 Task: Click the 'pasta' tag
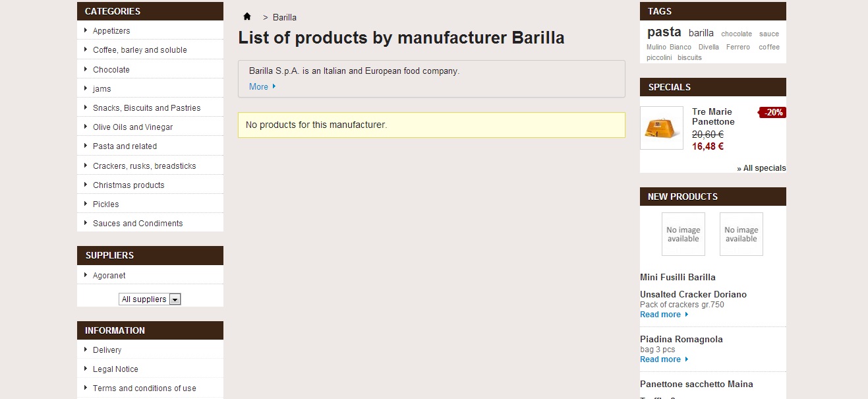click(x=664, y=32)
